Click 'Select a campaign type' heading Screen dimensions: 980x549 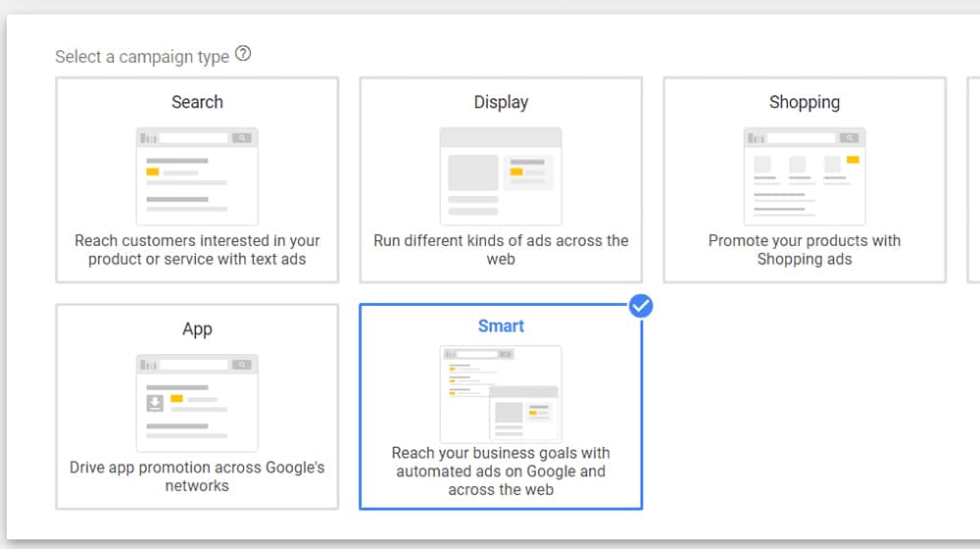(x=142, y=57)
